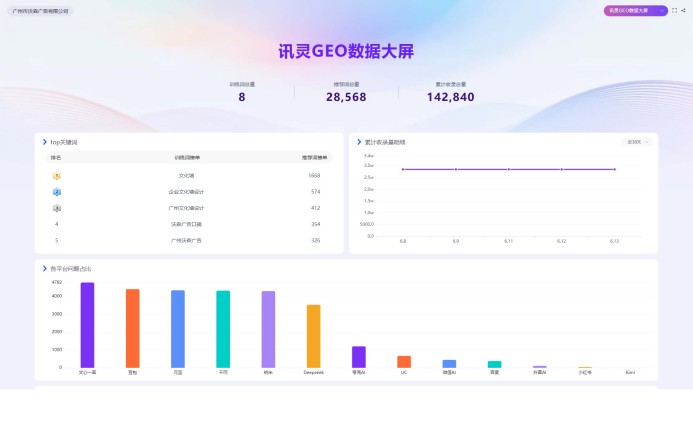
Task: Click the keyword count 326
Action: point(316,241)
